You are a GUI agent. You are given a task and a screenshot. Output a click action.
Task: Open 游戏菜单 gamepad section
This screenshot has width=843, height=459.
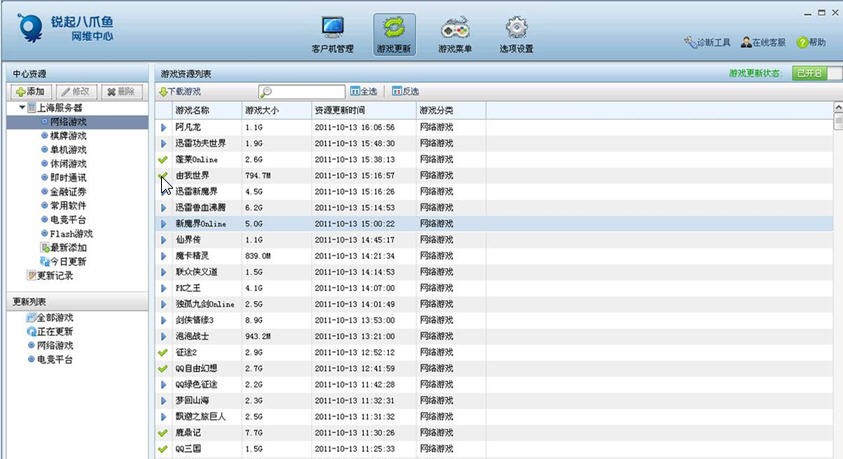(455, 34)
